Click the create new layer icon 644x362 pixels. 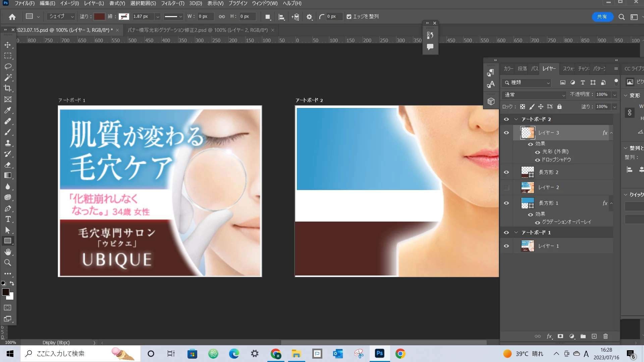(594, 336)
